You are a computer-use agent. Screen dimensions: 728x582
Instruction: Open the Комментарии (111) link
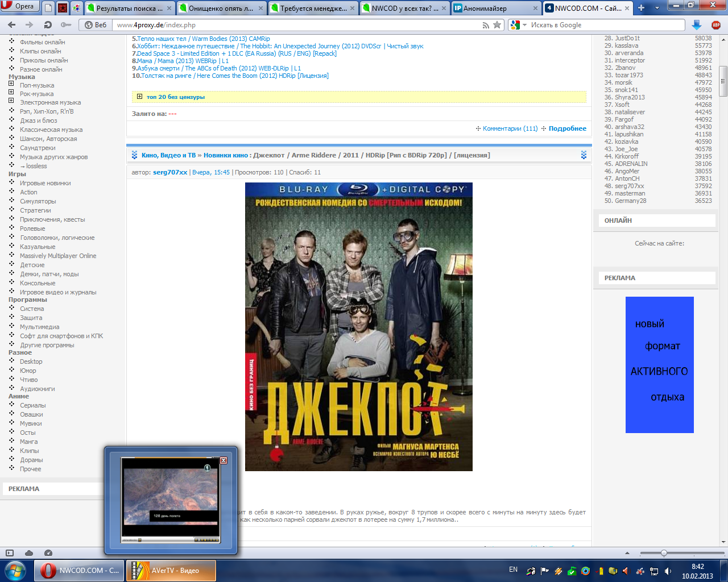(x=510, y=128)
